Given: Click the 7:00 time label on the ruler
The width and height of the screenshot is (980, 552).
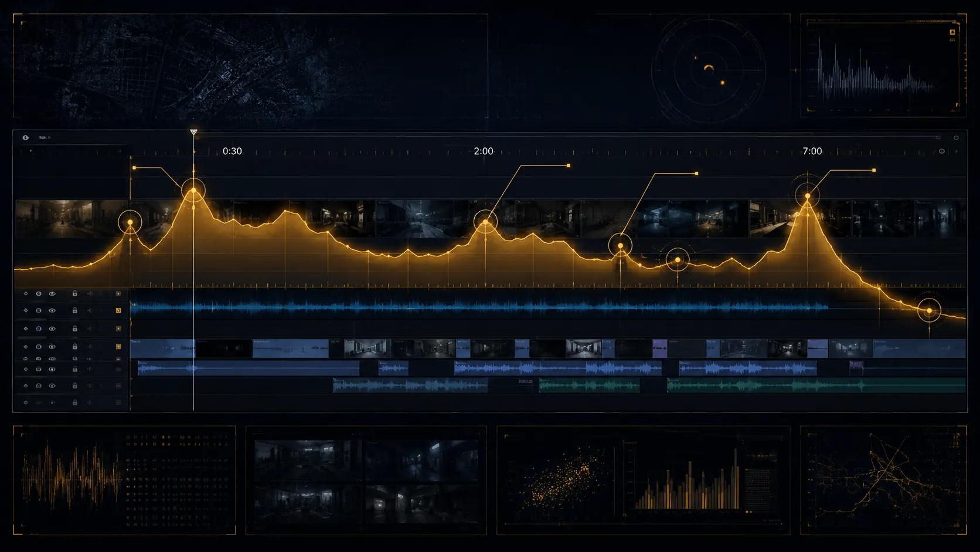Looking at the screenshot, I should pyautogui.click(x=812, y=151).
